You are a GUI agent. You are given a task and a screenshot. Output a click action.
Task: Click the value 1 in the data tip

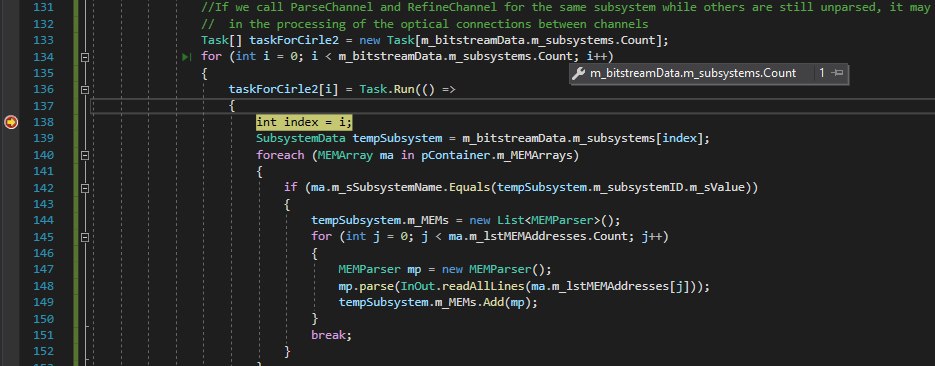[822, 73]
